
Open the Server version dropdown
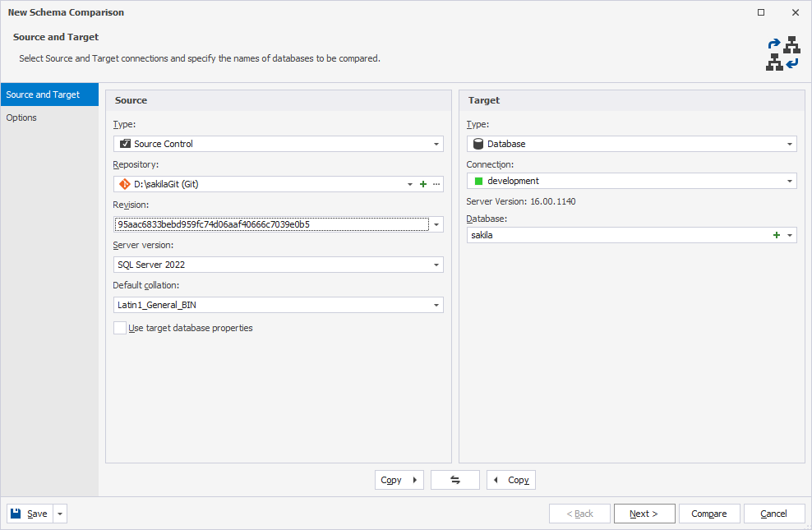(437, 265)
